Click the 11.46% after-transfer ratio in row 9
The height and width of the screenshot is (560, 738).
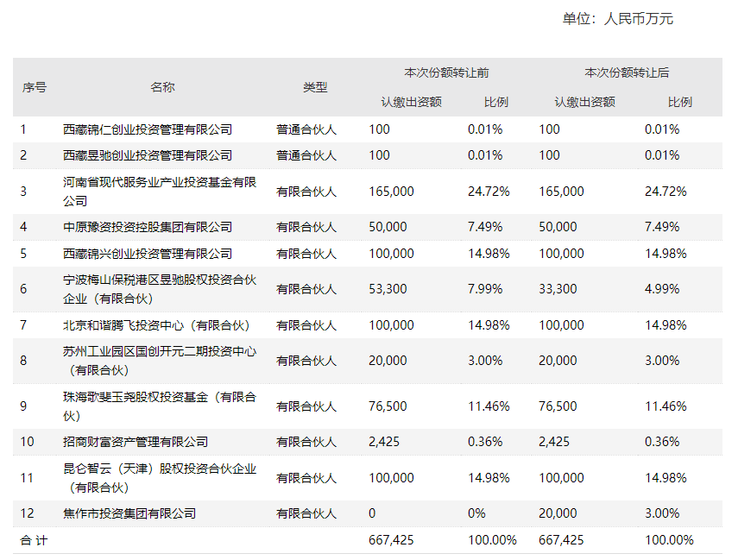[x=665, y=406]
